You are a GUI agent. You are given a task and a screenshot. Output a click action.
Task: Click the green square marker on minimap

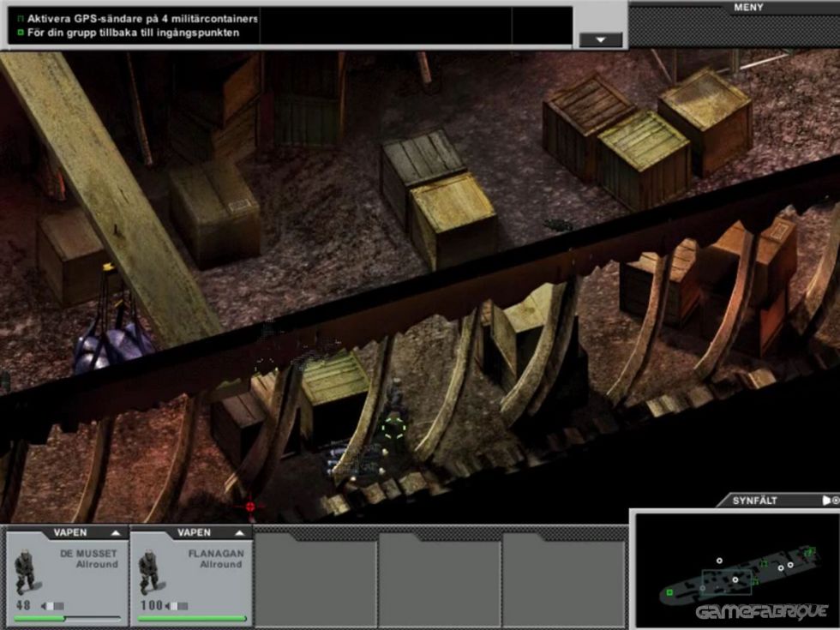(669, 592)
